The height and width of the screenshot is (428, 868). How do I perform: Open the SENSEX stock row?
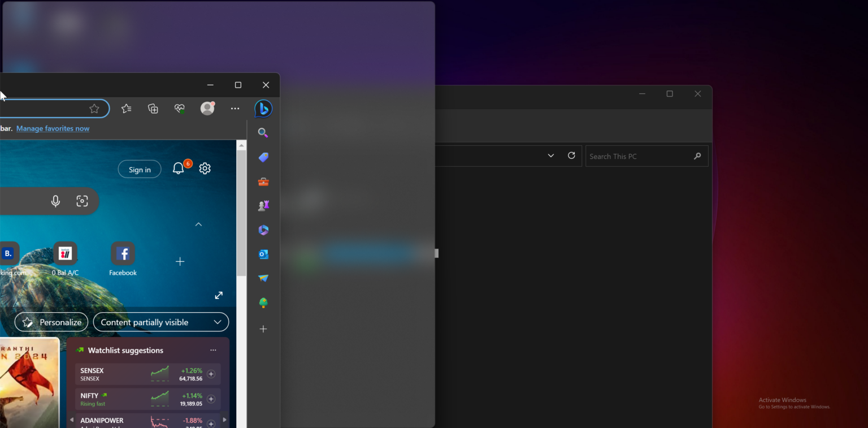(147, 374)
